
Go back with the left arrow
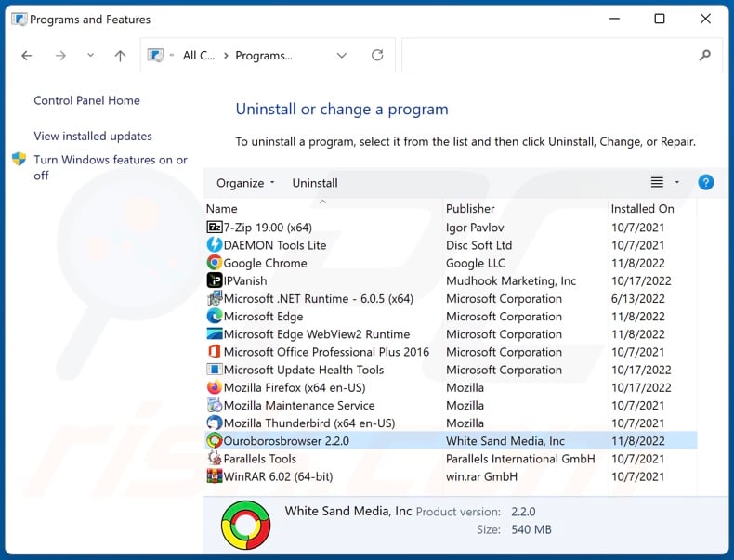(x=27, y=56)
